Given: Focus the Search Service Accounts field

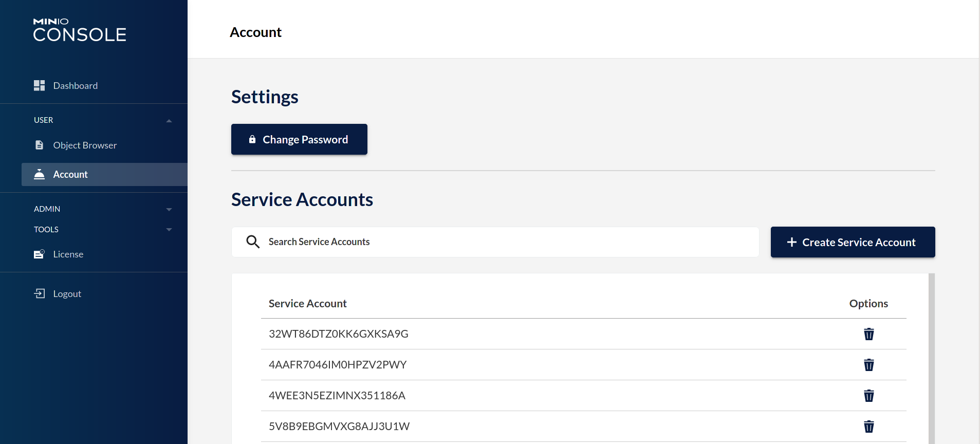Looking at the screenshot, I should [509, 242].
